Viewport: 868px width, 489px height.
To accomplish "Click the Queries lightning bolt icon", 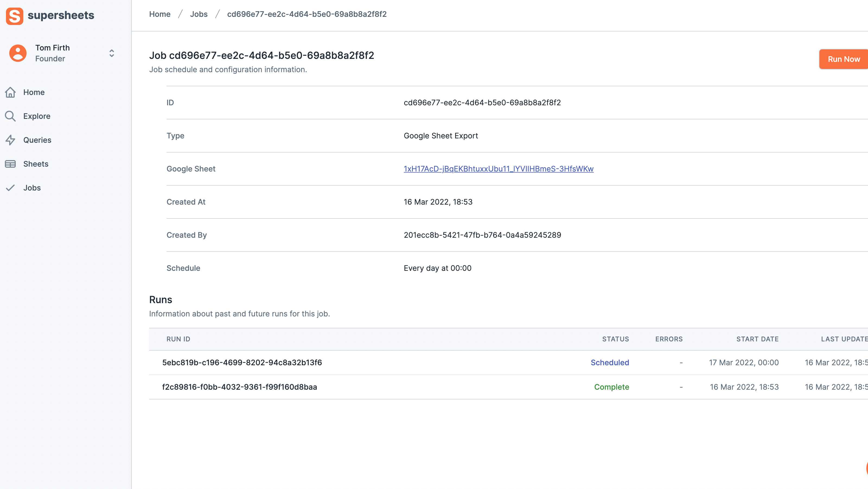I will click(11, 140).
